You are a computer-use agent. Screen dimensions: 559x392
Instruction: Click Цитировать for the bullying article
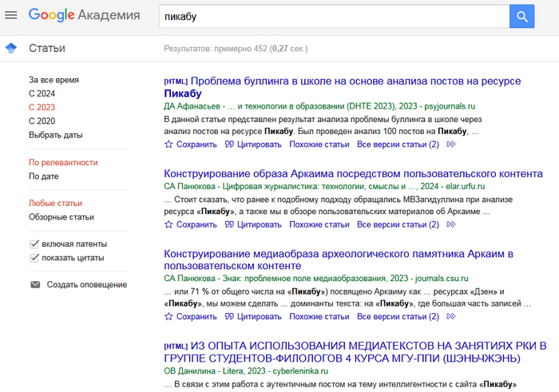click(260, 145)
